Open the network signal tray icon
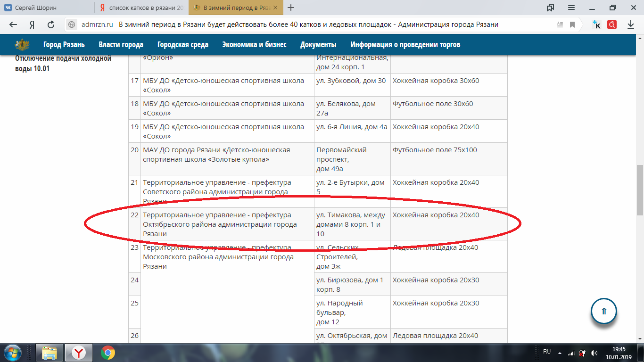Image resolution: width=644 pixels, height=362 pixels. [571, 353]
